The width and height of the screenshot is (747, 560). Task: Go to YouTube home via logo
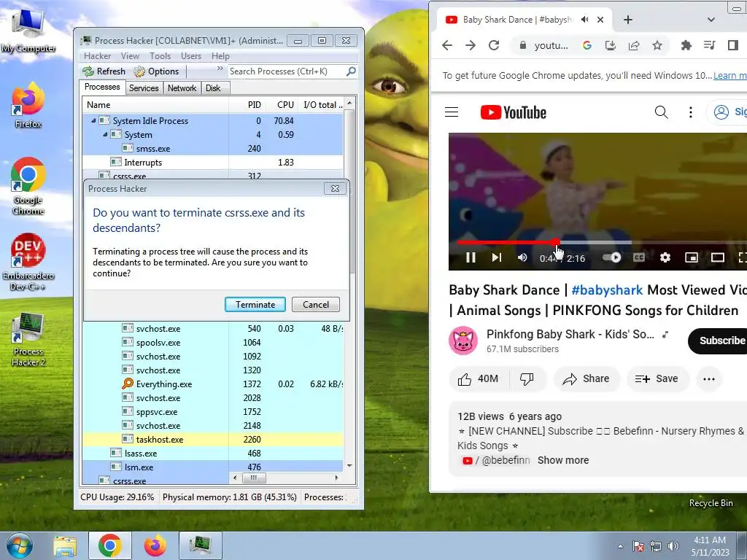pyautogui.click(x=513, y=112)
